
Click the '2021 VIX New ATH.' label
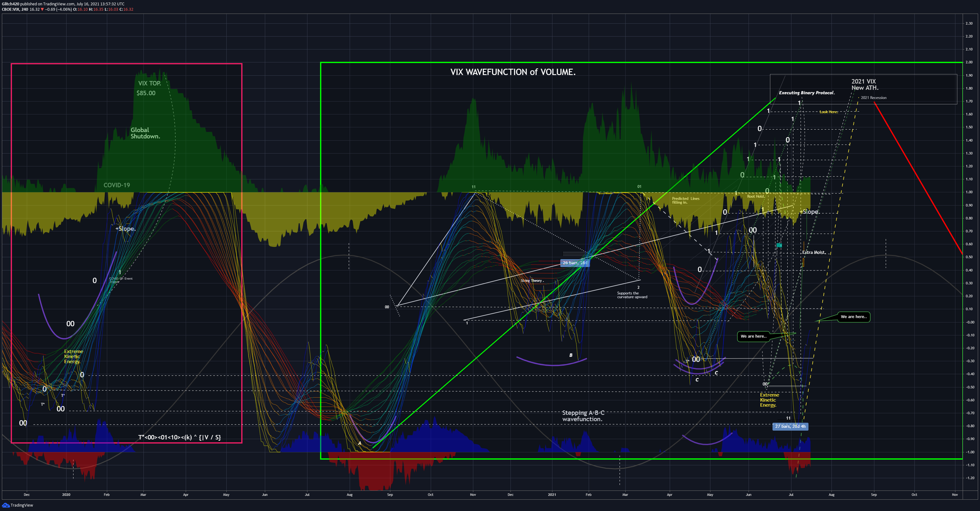point(865,84)
